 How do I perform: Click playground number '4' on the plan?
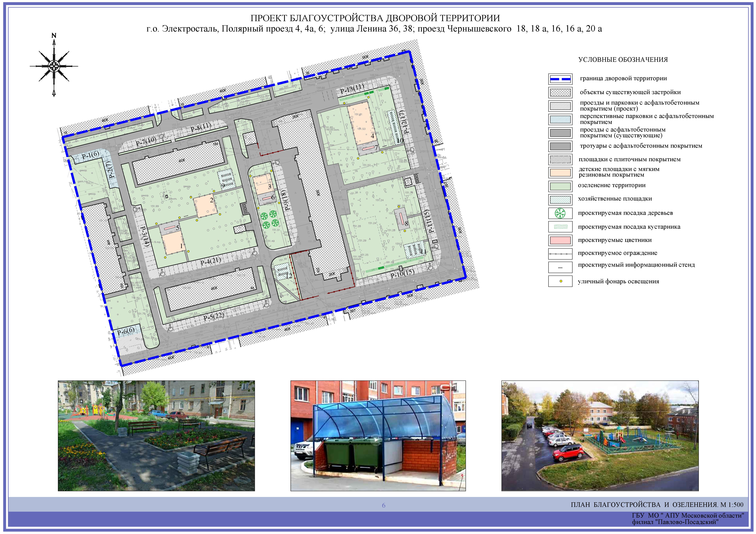(x=372, y=136)
